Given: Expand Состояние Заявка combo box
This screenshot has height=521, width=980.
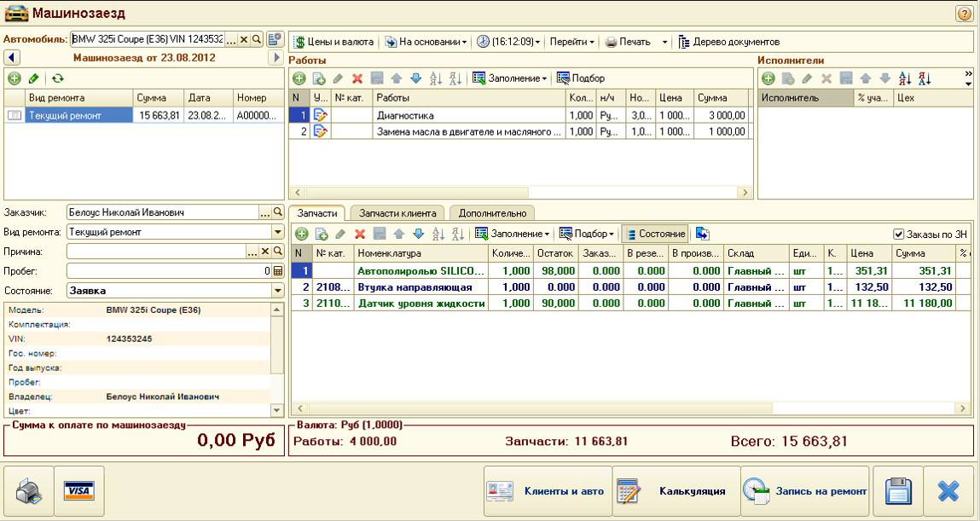Looking at the screenshot, I should [277, 291].
